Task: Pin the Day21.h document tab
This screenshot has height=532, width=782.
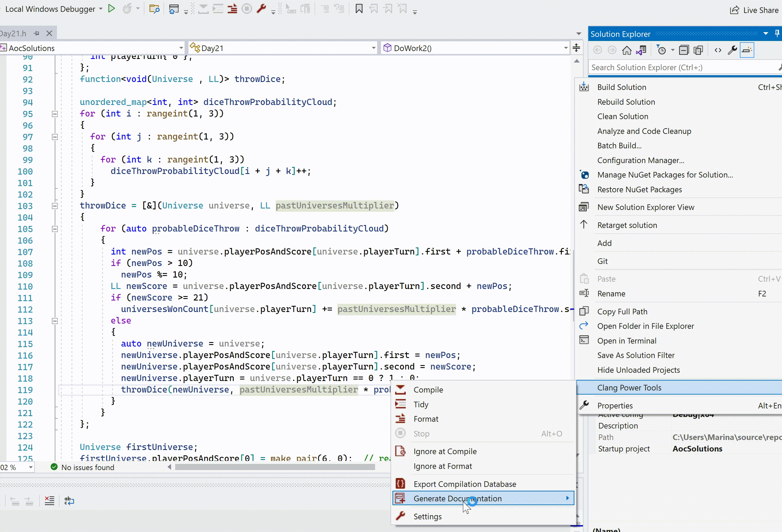Action: (x=36, y=33)
